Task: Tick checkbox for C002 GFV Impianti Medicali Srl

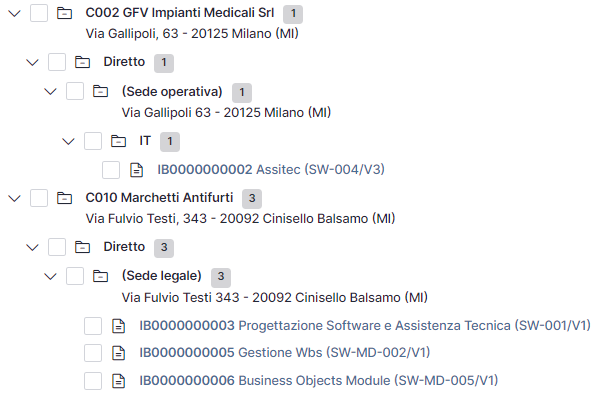Action: point(39,13)
